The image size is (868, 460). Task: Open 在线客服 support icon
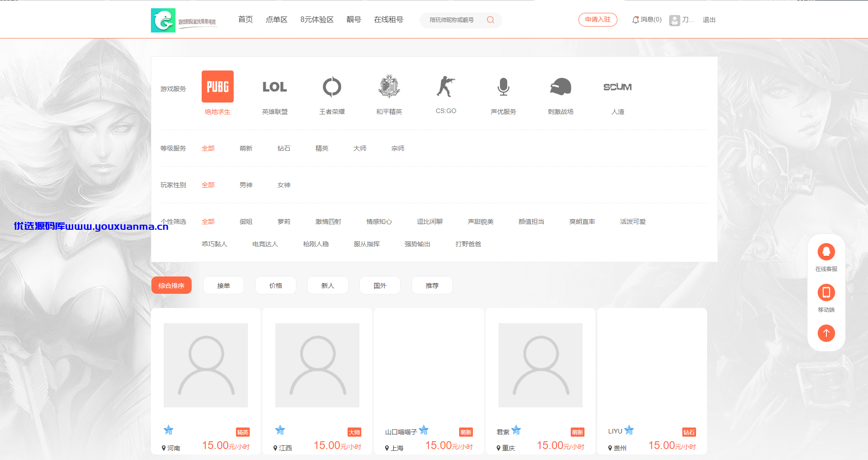[x=826, y=252]
